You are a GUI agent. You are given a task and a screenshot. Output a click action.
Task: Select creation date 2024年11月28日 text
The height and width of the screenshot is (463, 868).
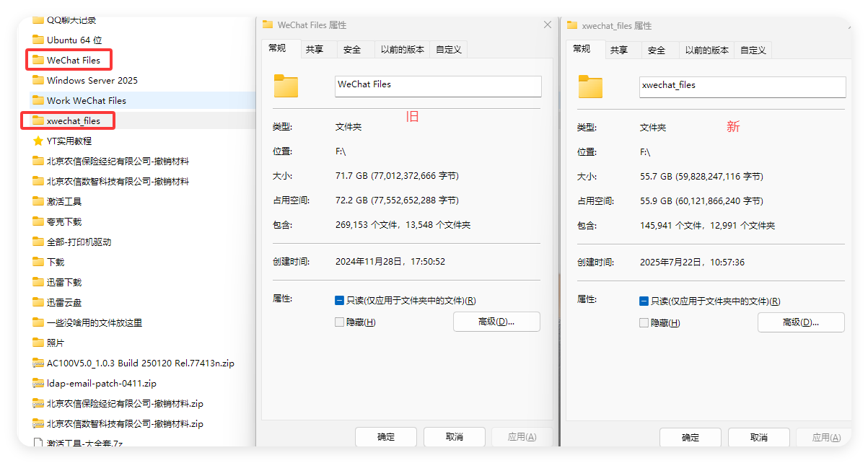click(390, 262)
